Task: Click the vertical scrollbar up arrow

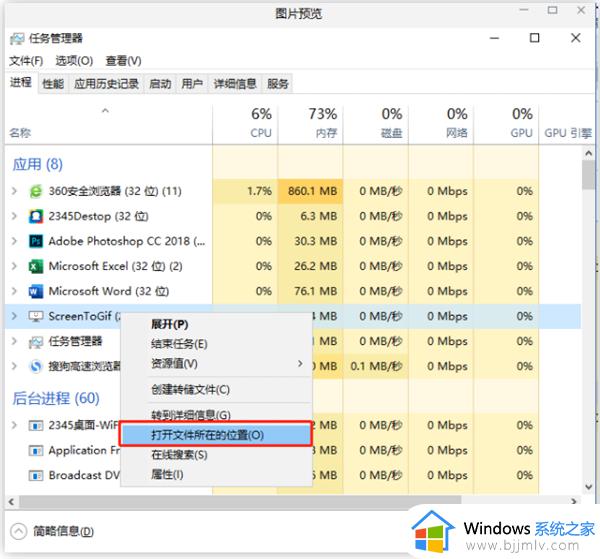Action: pos(589,153)
